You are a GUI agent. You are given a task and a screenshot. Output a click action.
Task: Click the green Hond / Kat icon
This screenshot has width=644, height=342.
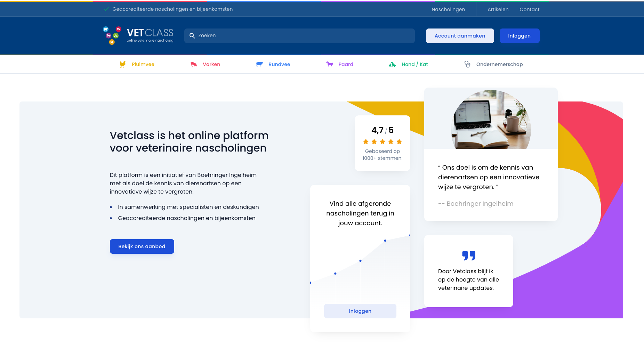click(393, 64)
